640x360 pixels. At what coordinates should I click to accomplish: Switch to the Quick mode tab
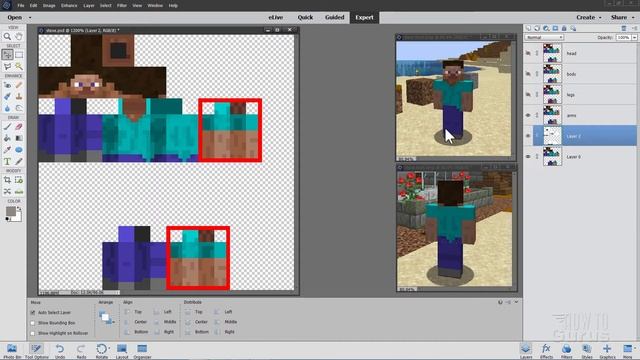tap(305, 18)
